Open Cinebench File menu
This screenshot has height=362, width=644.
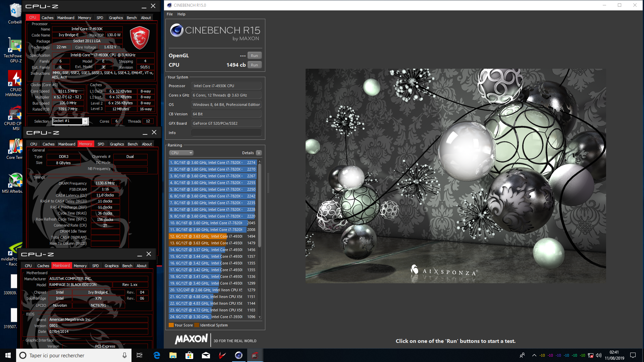[170, 14]
